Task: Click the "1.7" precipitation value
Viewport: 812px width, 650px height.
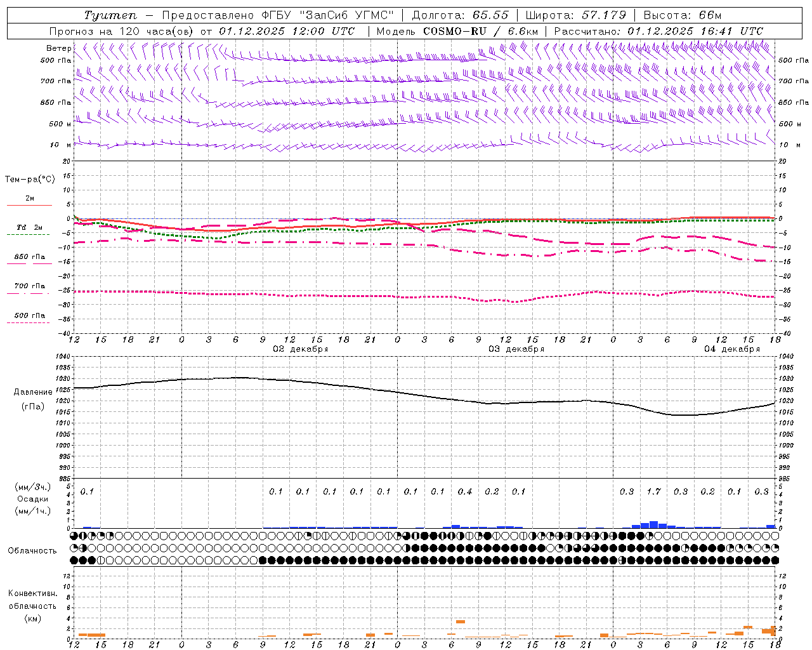Action: click(653, 491)
